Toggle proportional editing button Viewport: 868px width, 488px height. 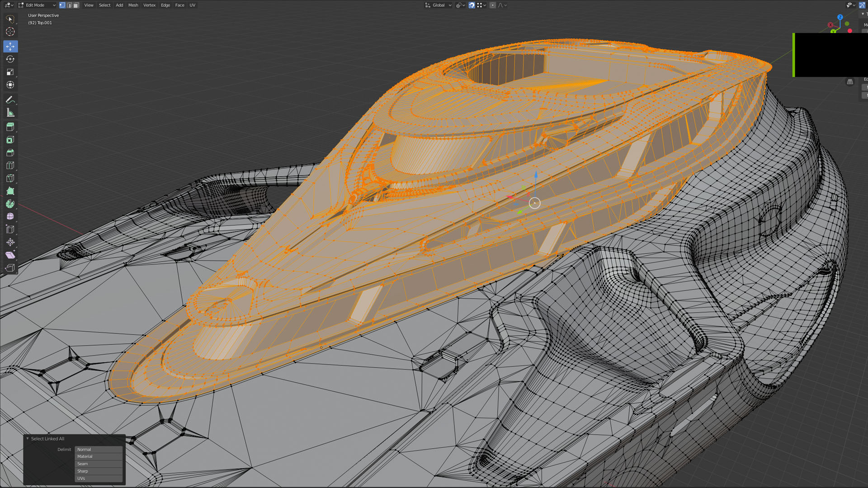[493, 5]
